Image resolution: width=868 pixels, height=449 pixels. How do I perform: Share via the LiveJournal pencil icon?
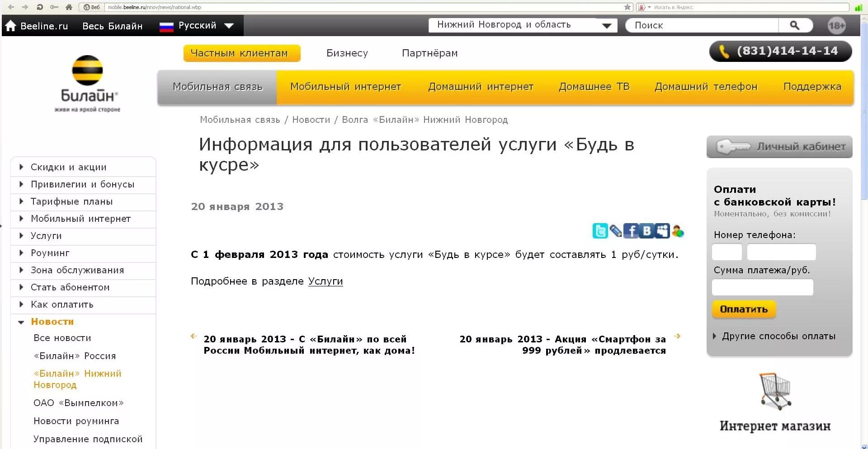[x=616, y=231]
